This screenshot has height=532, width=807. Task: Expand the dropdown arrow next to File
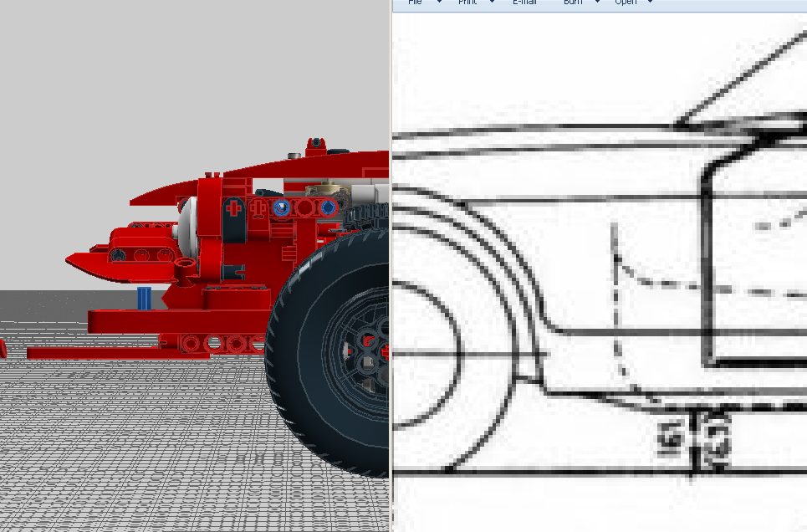point(438,3)
